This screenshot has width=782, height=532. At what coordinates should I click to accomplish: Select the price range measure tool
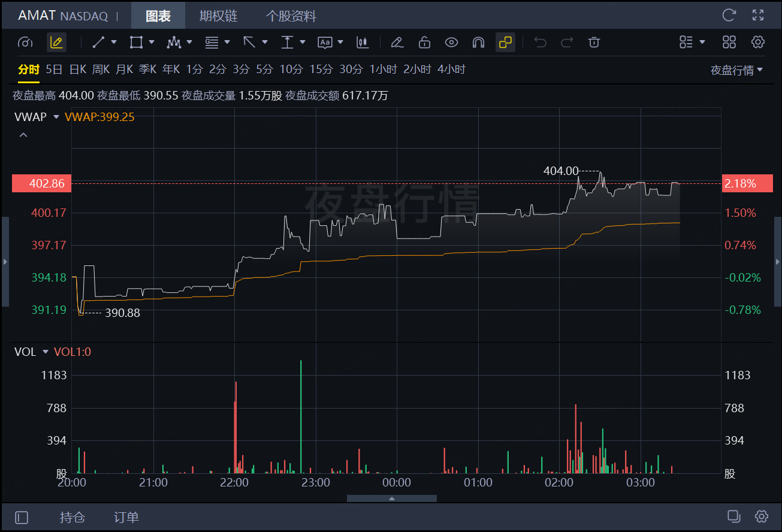coord(287,43)
